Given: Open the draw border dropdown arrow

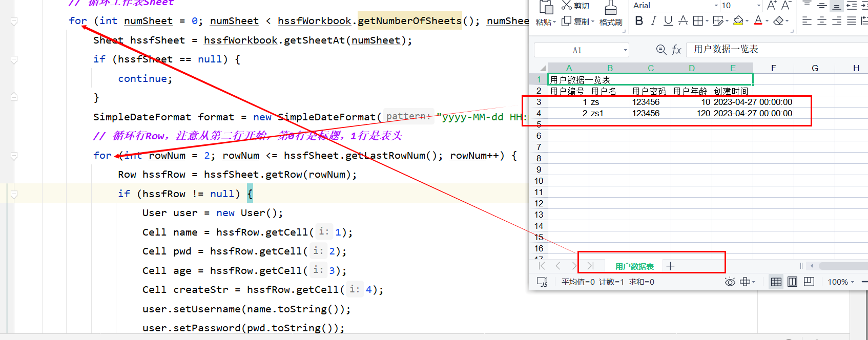Looking at the screenshot, I should coord(727,22).
